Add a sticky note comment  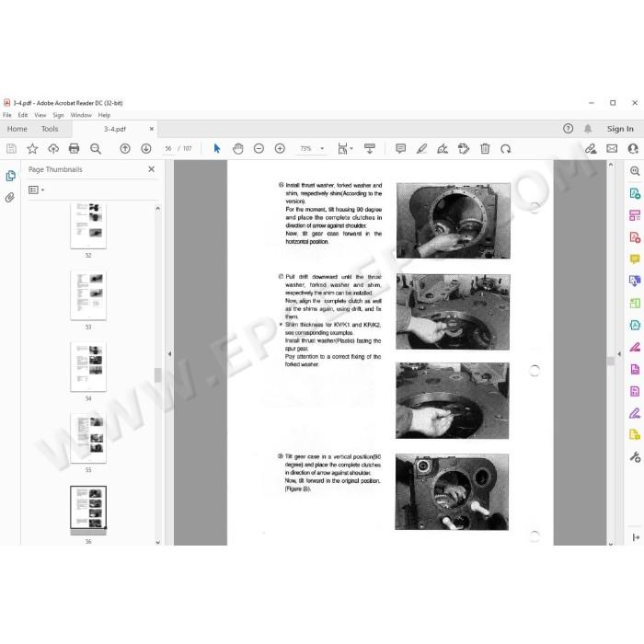pyautogui.click(x=400, y=149)
